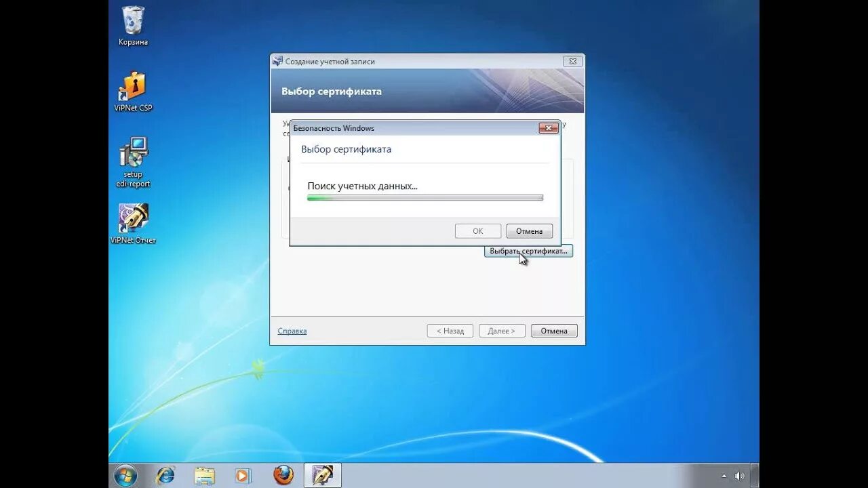This screenshot has width=868, height=488.
Task: Open the Справка help link
Action: tap(292, 331)
